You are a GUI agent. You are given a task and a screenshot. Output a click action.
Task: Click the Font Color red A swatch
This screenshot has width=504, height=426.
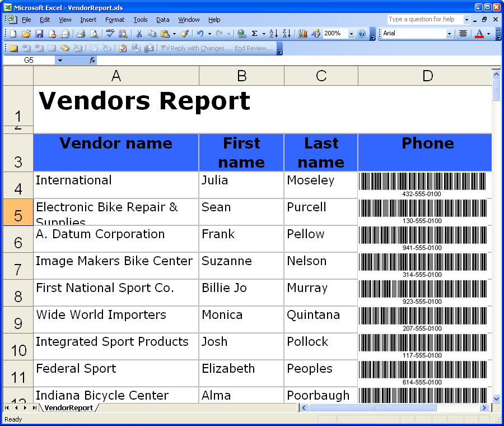pos(479,34)
